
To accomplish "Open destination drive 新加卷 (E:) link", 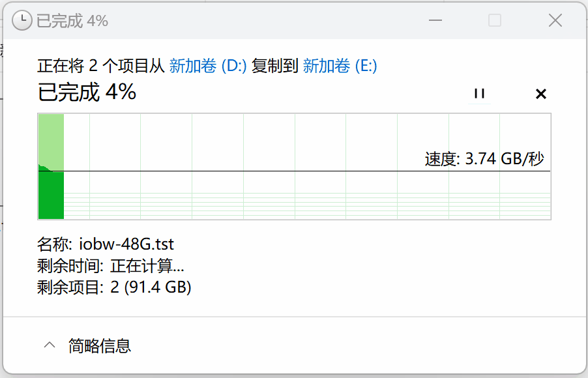I will pyautogui.click(x=340, y=66).
